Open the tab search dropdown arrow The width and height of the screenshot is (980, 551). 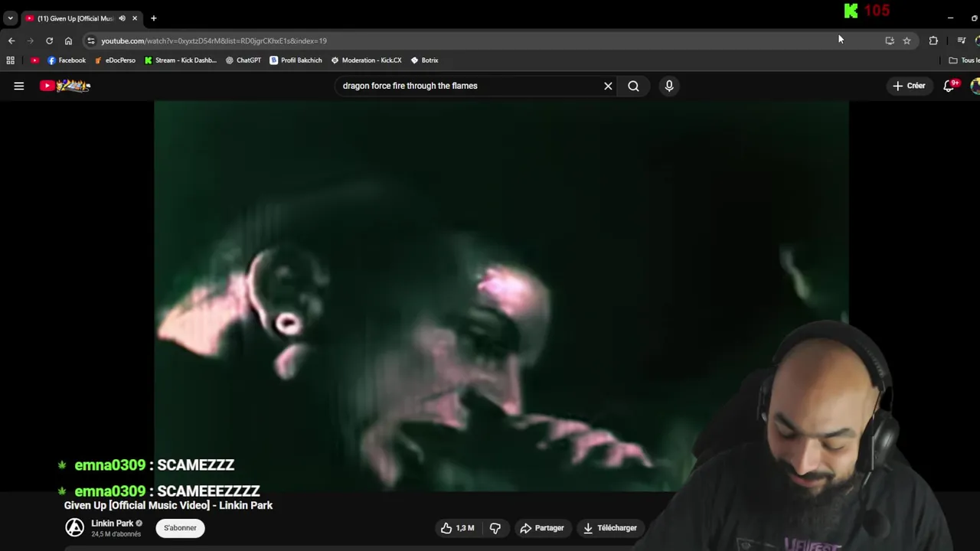(x=10, y=18)
